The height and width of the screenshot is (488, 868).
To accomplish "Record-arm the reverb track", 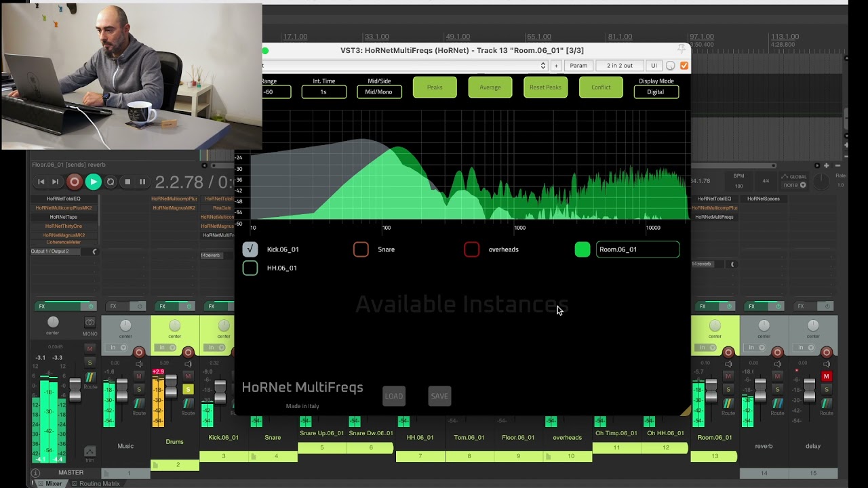I will click(x=777, y=352).
